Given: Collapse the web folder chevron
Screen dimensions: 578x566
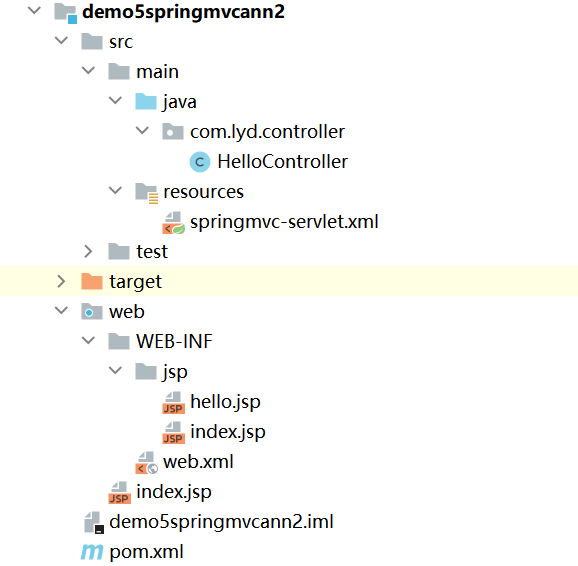Looking at the screenshot, I should click(x=61, y=310).
